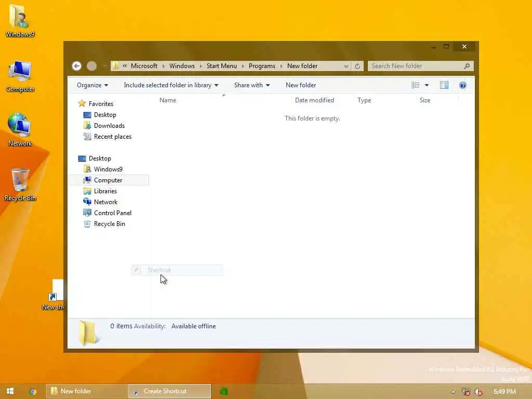Show hidden breadcrumb path overflow
The width and height of the screenshot is (532, 399).
(125, 66)
